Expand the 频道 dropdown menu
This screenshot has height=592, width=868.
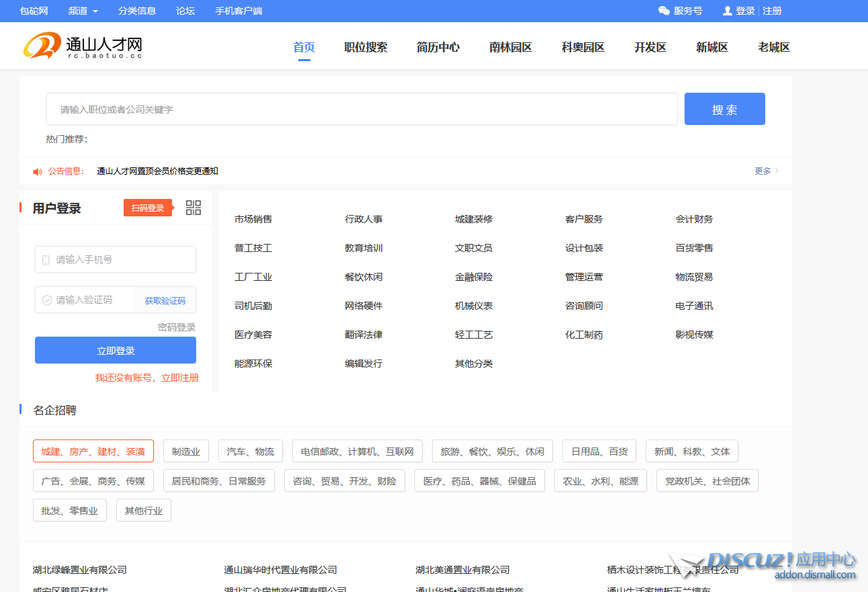click(x=83, y=11)
